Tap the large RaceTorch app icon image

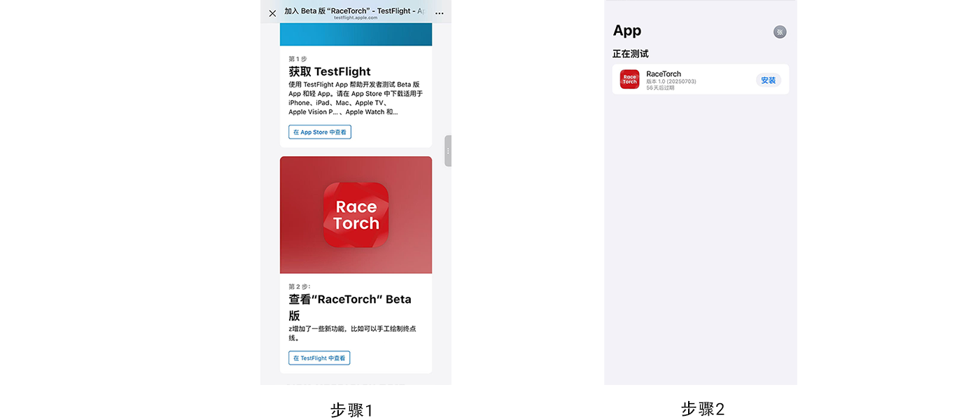356,215
